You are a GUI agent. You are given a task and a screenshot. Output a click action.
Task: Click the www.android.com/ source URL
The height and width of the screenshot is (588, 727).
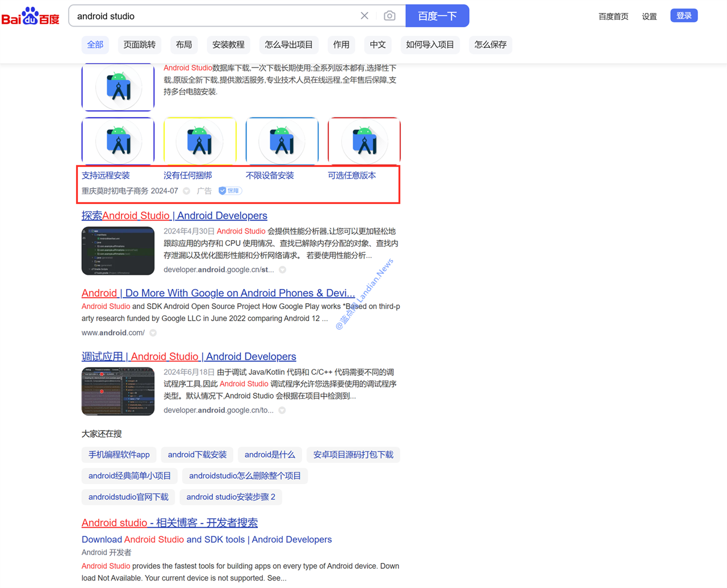[113, 333]
